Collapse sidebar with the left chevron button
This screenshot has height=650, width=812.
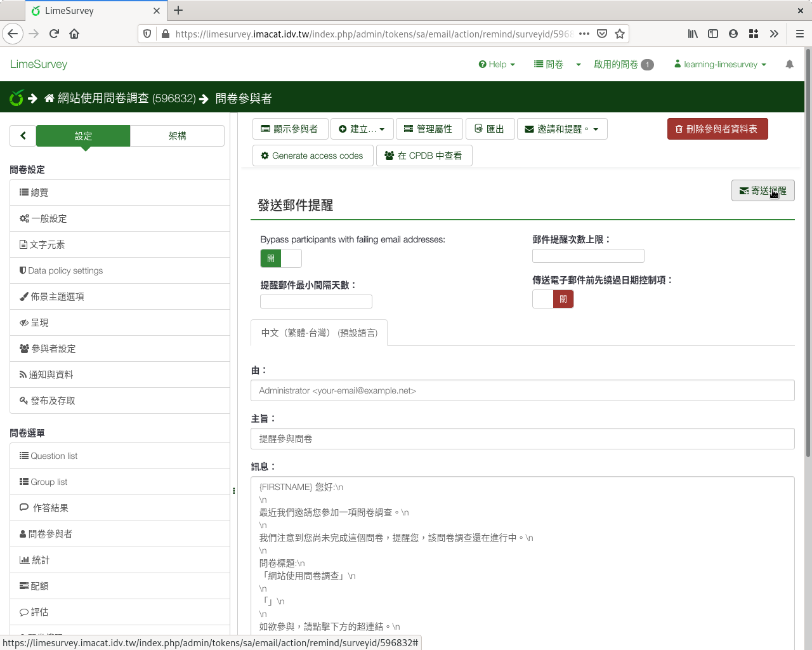click(23, 136)
